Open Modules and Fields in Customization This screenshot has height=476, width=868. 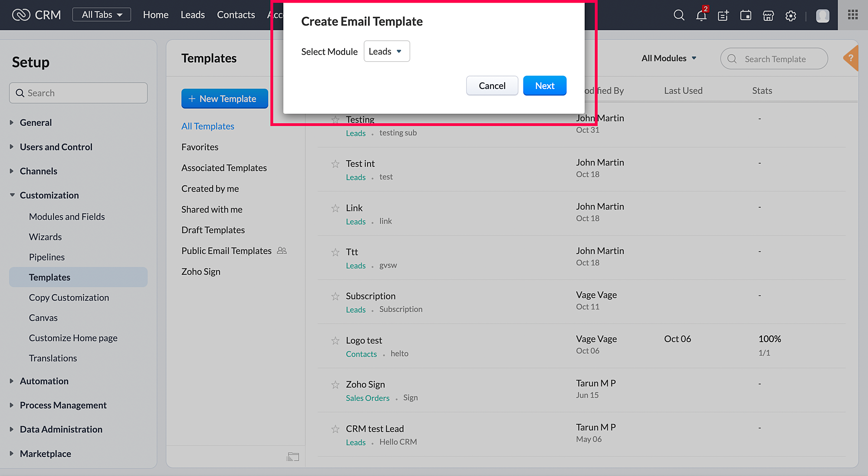click(x=67, y=216)
